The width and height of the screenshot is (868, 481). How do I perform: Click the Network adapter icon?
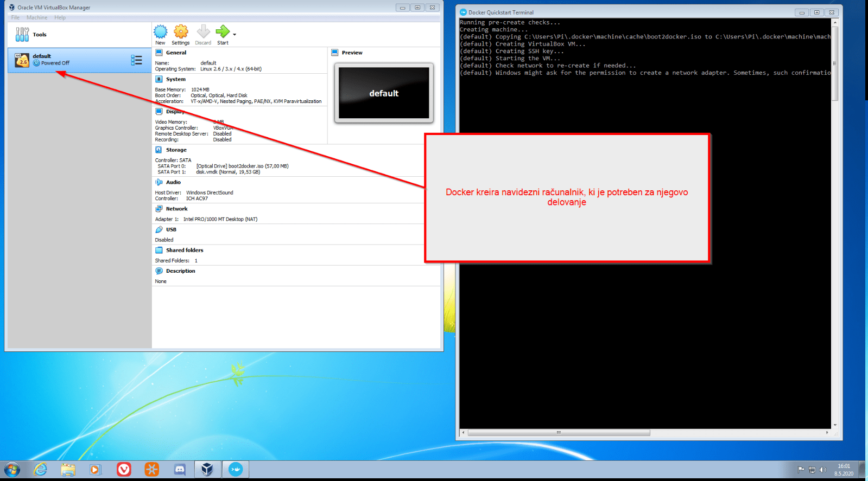159,209
